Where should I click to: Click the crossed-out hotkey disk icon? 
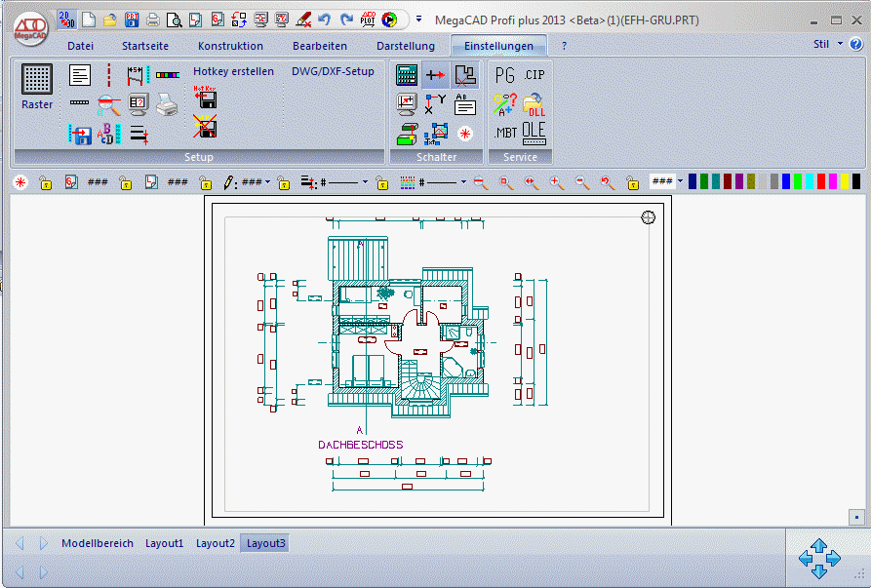205,126
